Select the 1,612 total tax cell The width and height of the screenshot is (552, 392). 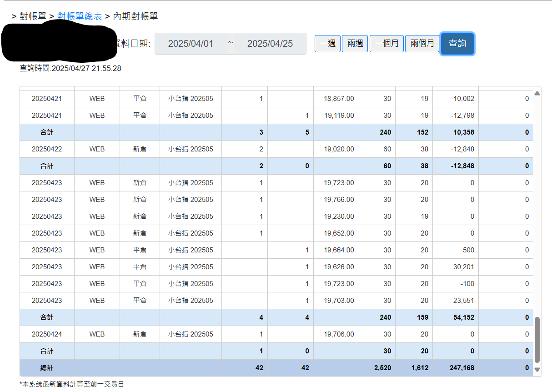[x=414, y=368]
